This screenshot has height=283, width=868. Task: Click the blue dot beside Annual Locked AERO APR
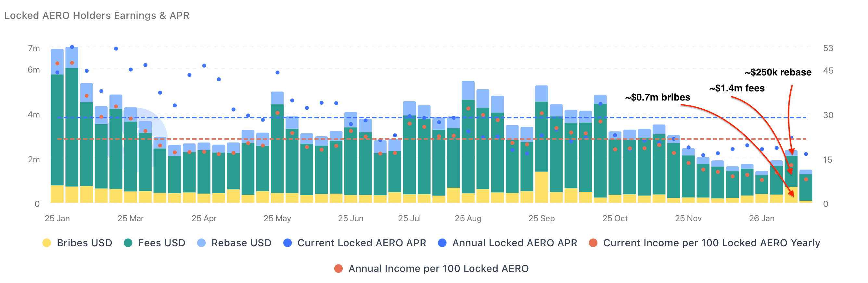click(442, 243)
